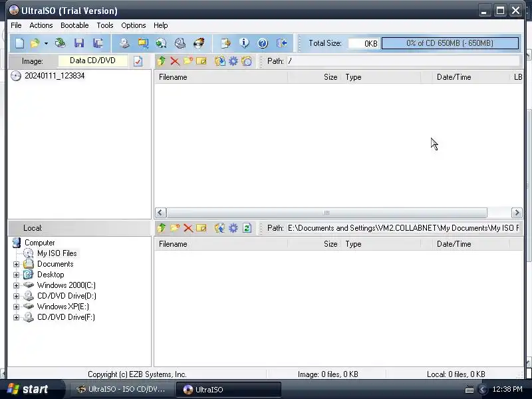Expand the Documents tree node
Viewport: 532px width, 399px height.
click(x=16, y=264)
